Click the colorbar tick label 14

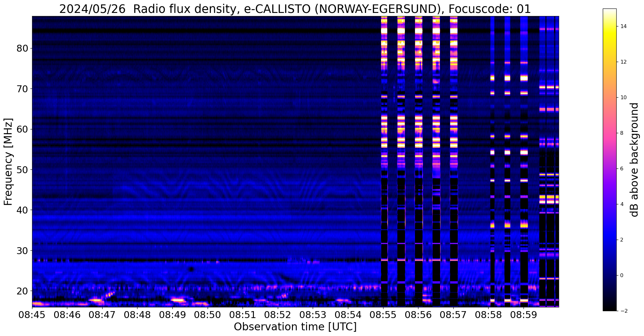click(x=623, y=26)
